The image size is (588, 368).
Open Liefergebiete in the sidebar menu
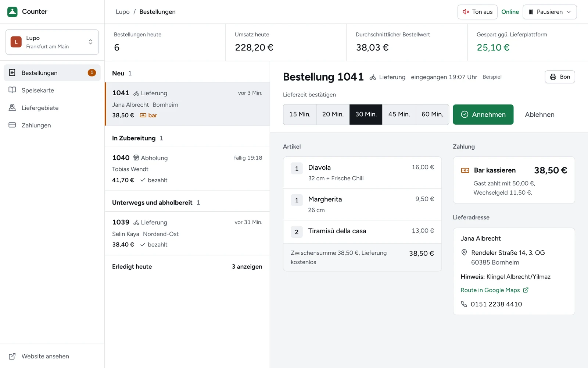52,108
